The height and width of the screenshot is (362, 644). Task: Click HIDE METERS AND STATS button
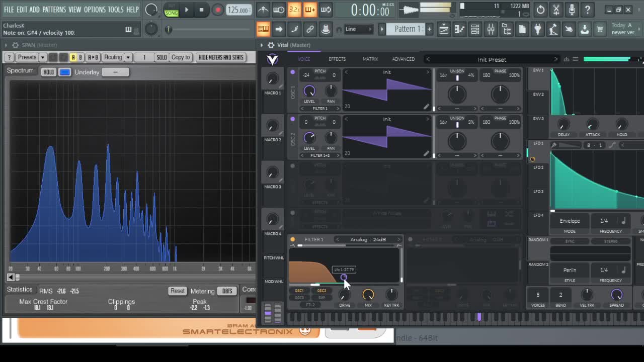tap(221, 57)
